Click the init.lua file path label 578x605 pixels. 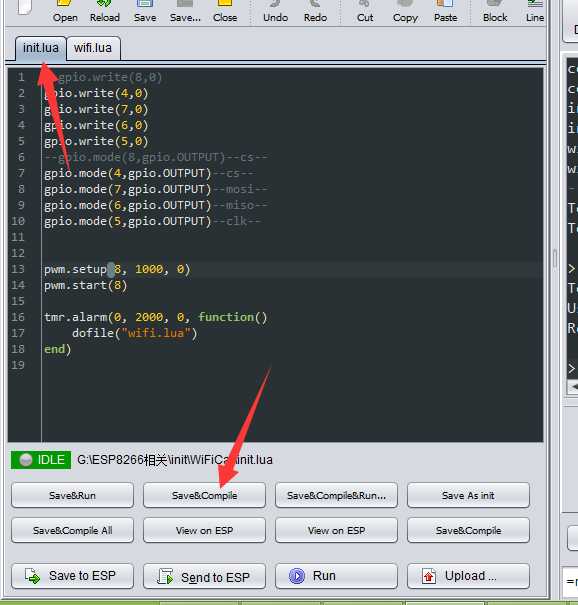point(175,460)
